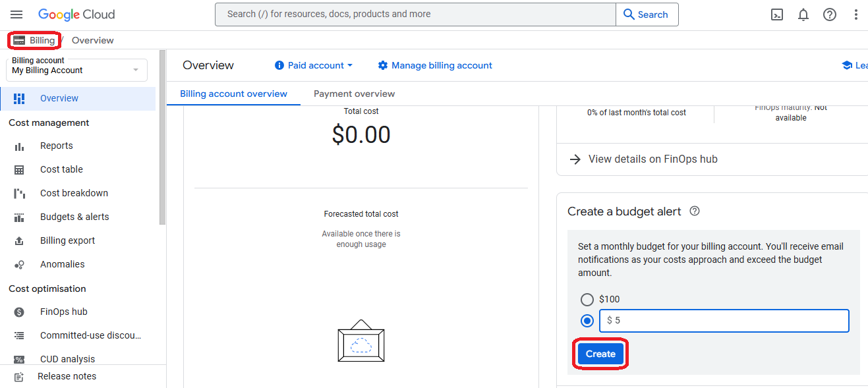The image size is (868, 388).
Task: Select the custom amount radio button
Action: [587, 321]
